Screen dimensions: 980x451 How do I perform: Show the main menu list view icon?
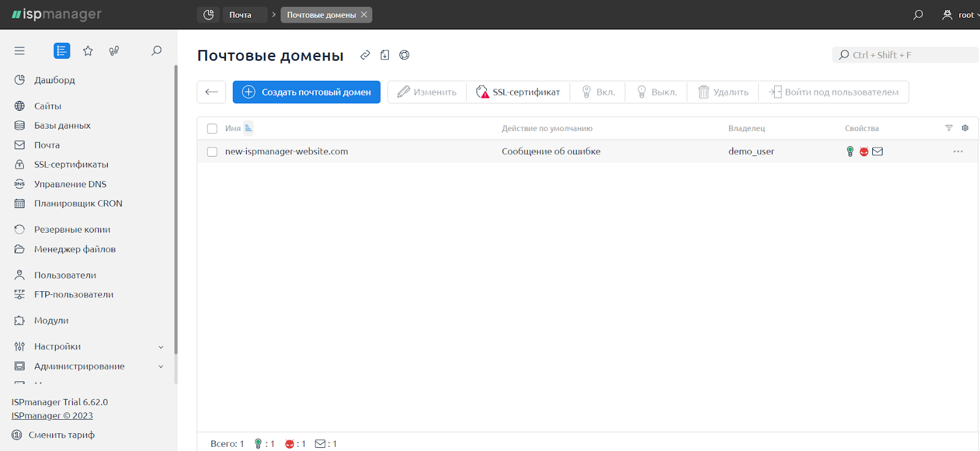point(62,51)
